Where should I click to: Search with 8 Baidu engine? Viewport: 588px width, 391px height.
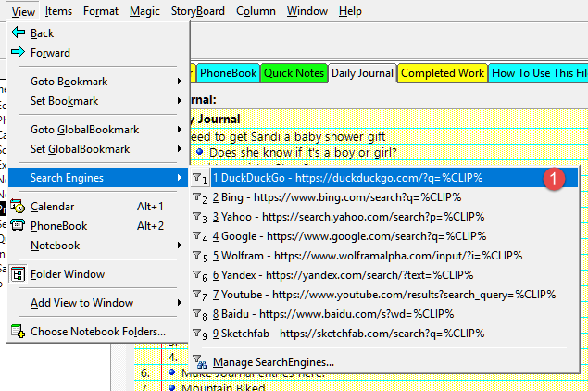384,314
